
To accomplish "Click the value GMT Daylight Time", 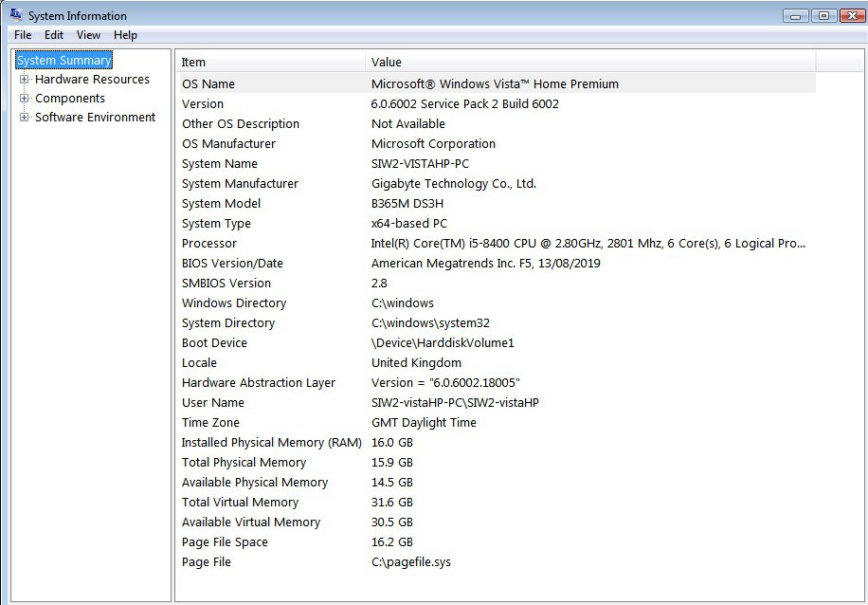I will [x=424, y=423].
